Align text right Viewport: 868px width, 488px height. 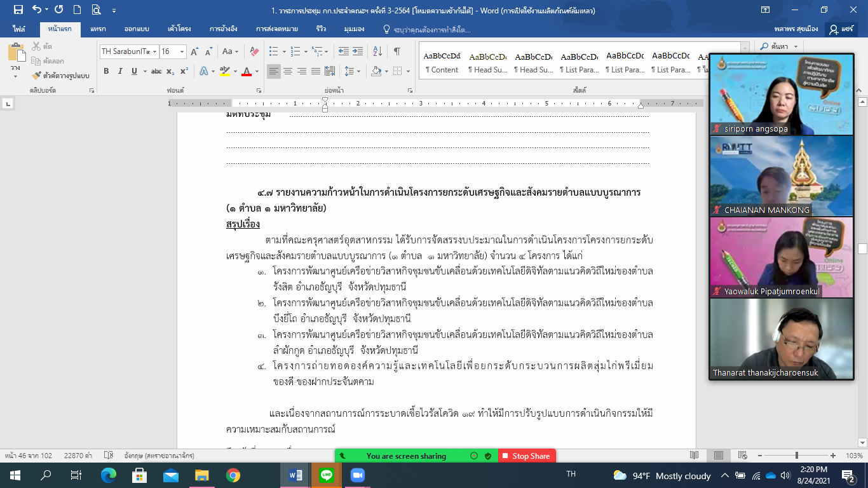pos(301,71)
